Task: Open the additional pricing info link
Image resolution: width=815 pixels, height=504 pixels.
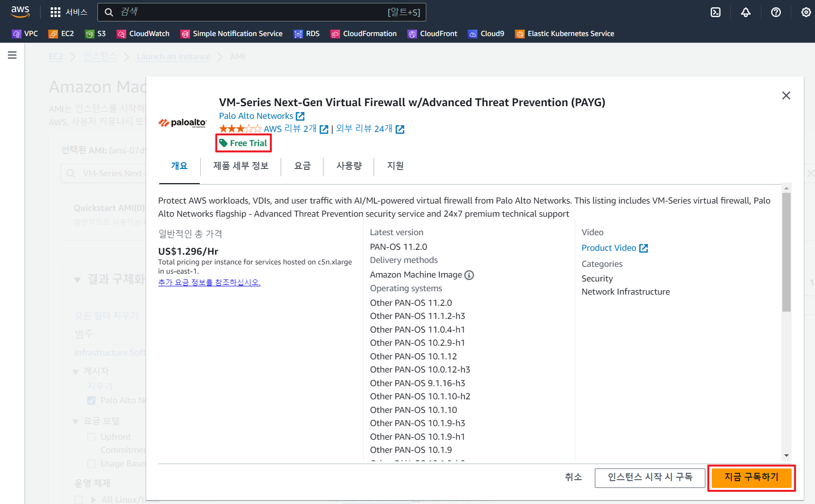Action: (x=209, y=282)
